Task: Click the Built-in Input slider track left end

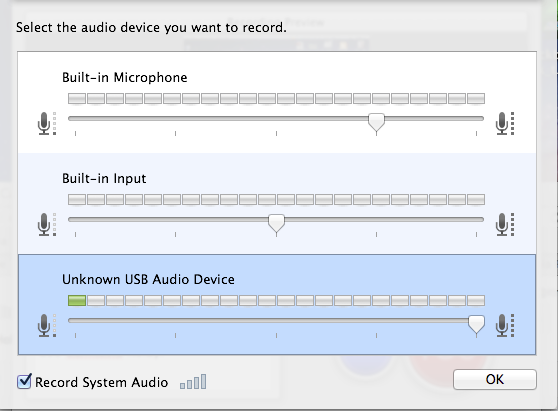Action: [71, 220]
